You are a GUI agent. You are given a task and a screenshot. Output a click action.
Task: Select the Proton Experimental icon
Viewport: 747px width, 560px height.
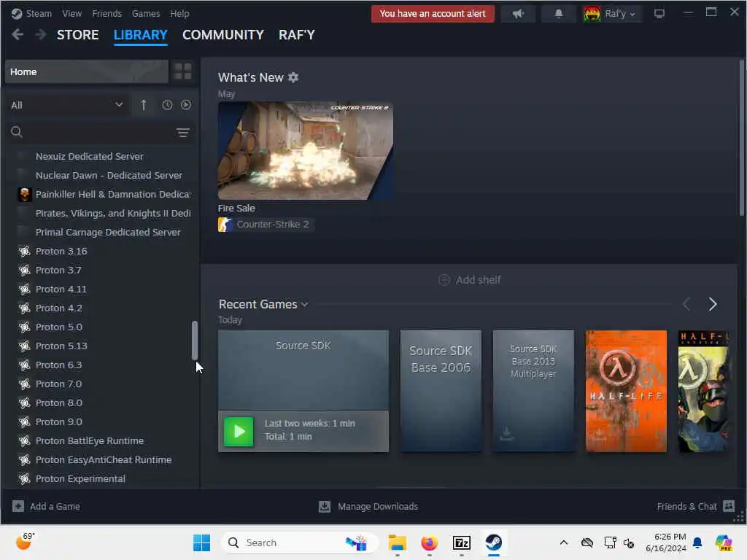[24, 478]
